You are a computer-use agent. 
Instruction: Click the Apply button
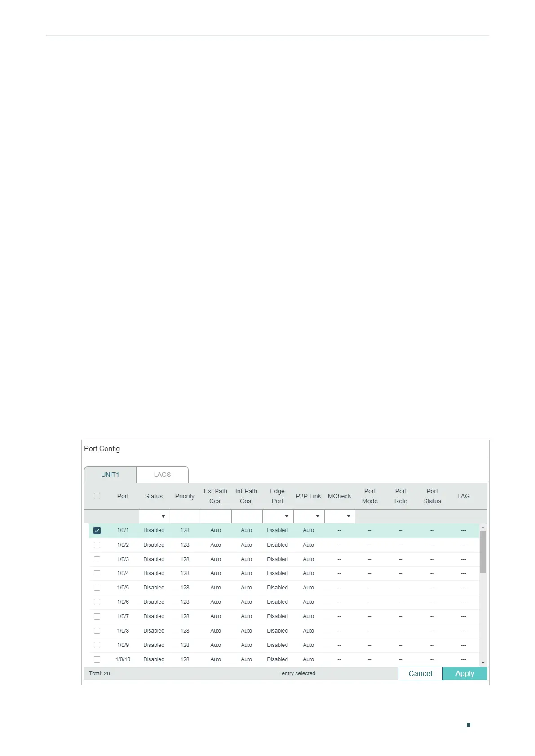pos(465,673)
